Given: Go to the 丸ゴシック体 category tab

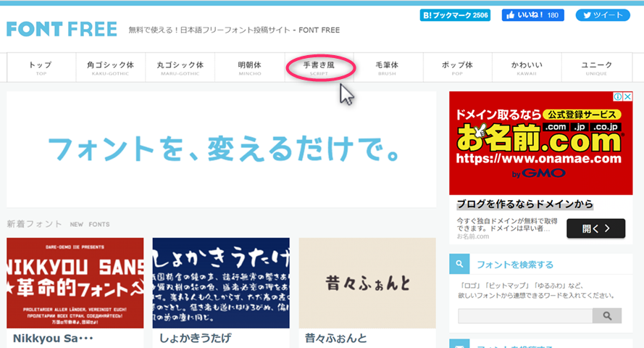Looking at the screenshot, I should [180, 67].
